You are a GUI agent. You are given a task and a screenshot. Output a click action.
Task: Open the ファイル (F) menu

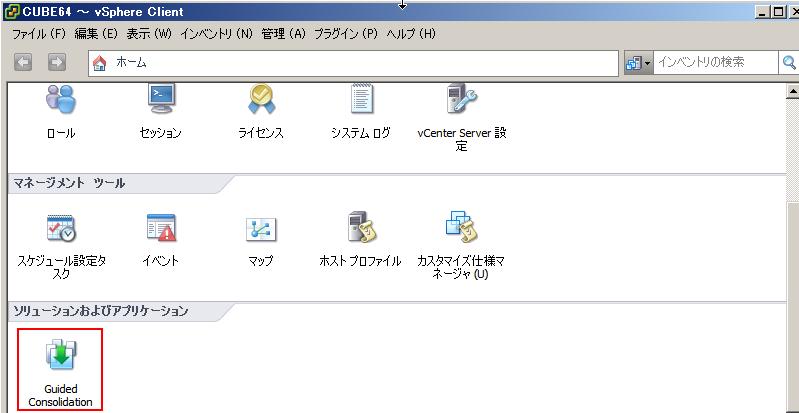(x=39, y=34)
